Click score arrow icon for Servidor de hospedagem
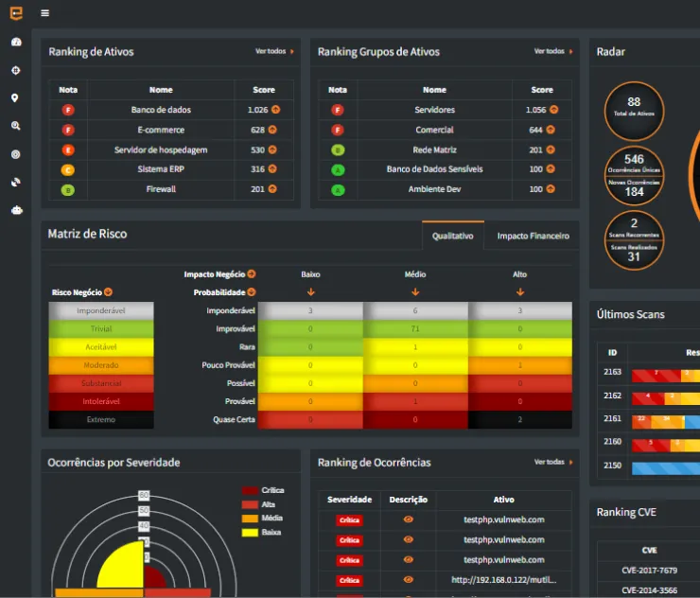This screenshot has width=700, height=598. 272,149
